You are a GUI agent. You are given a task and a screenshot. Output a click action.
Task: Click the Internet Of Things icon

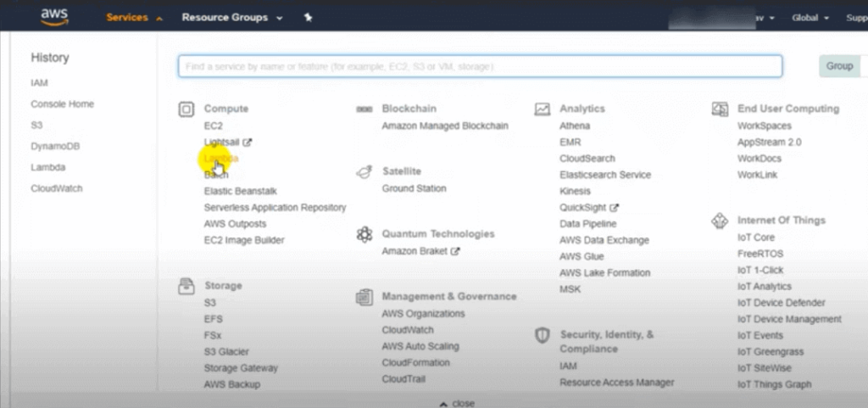pos(720,221)
